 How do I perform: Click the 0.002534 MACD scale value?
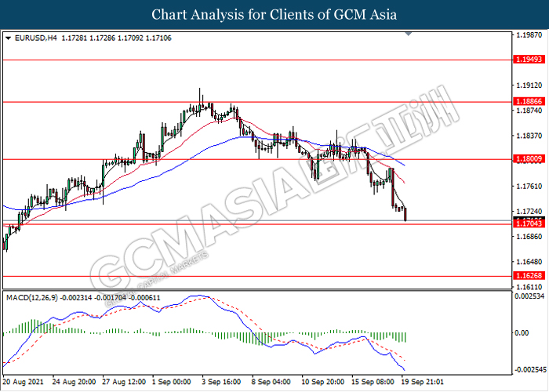click(x=529, y=296)
